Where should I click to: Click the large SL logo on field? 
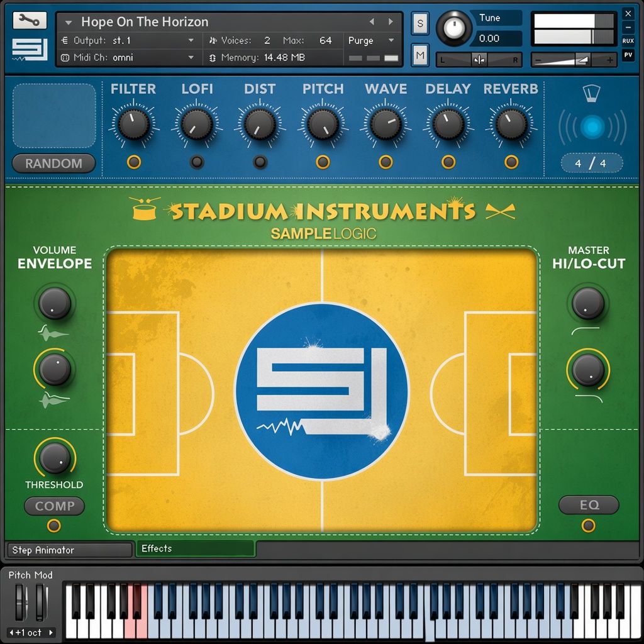tap(321, 391)
